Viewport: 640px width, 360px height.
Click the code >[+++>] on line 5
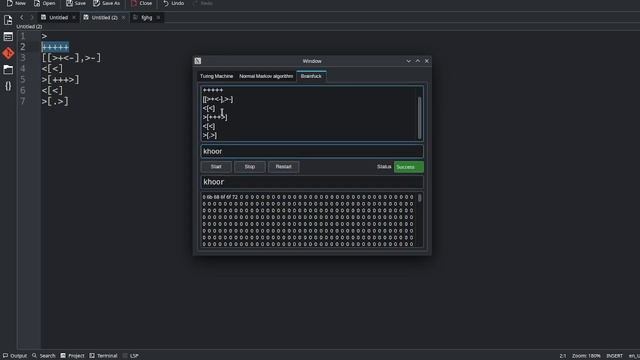(x=60, y=80)
